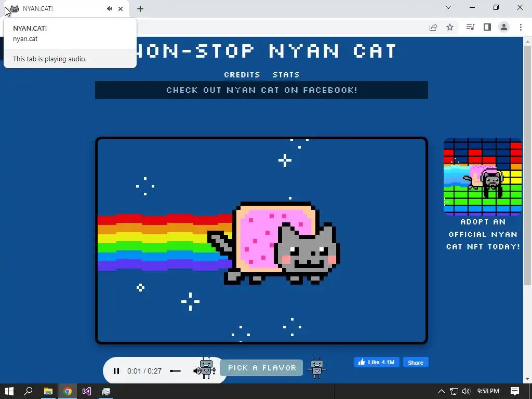Minimize the Chrome window

[x=472, y=7]
